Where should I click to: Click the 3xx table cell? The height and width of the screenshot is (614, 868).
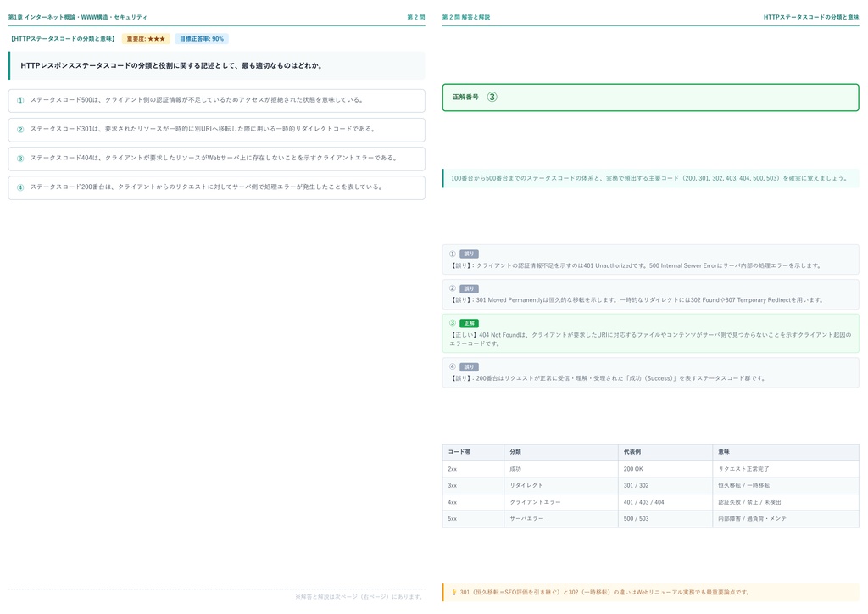tap(473, 485)
